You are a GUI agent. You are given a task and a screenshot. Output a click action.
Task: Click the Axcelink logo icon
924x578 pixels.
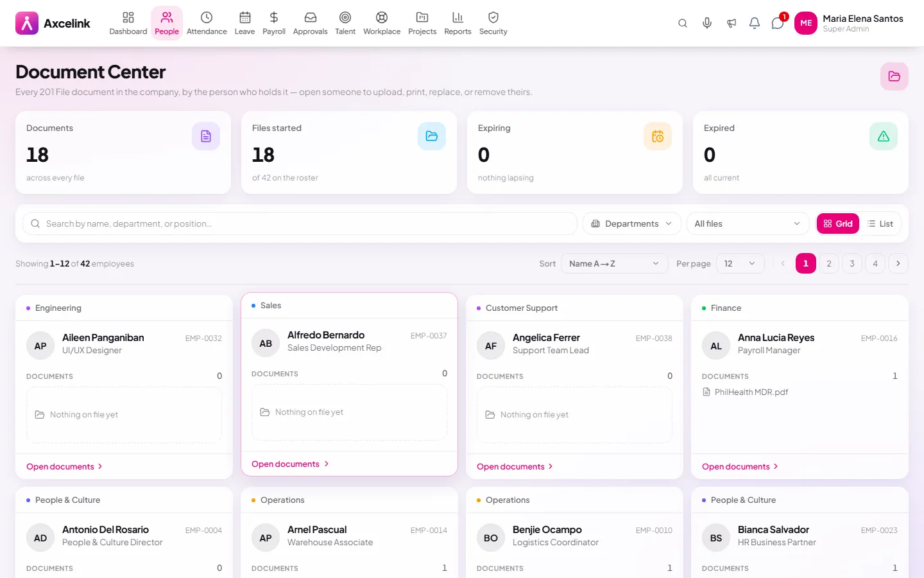27,23
